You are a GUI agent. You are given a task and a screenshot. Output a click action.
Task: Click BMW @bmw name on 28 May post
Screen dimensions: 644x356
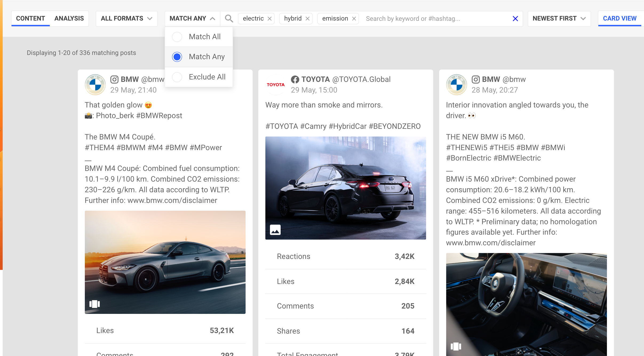504,79
